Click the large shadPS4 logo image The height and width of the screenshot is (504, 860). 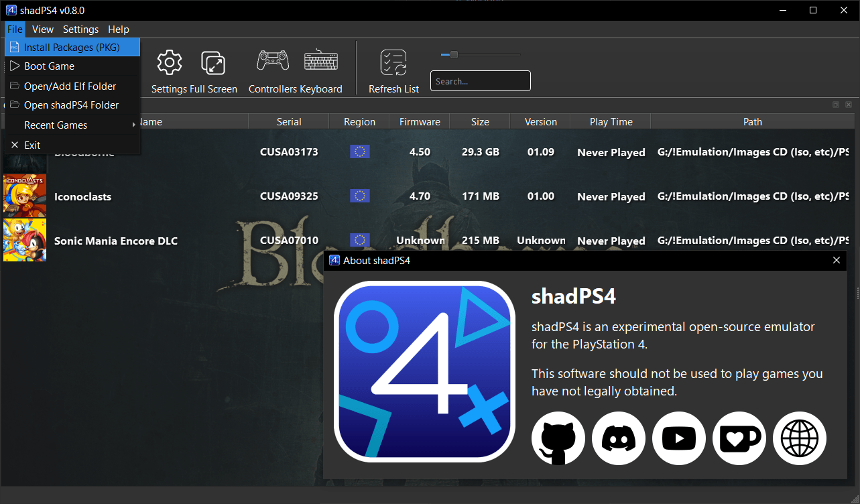click(424, 371)
